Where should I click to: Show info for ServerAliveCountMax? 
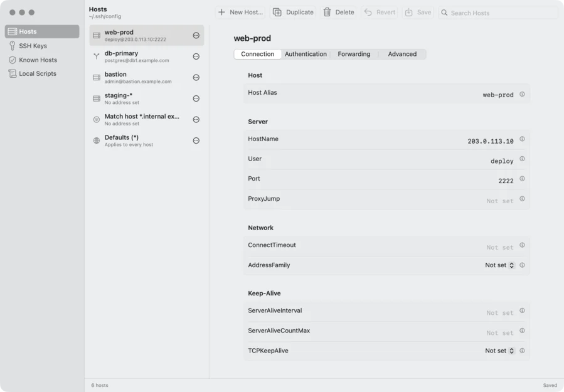522,331
